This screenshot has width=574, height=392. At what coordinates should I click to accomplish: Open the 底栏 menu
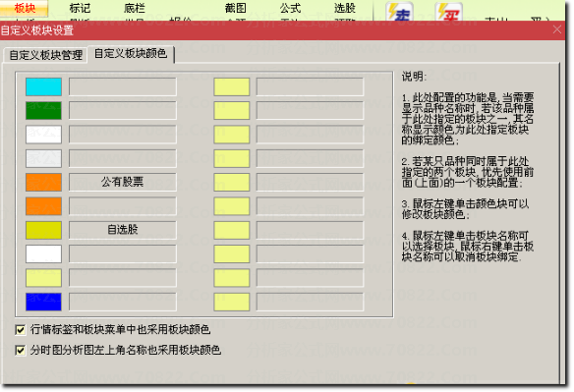(134, 8)
